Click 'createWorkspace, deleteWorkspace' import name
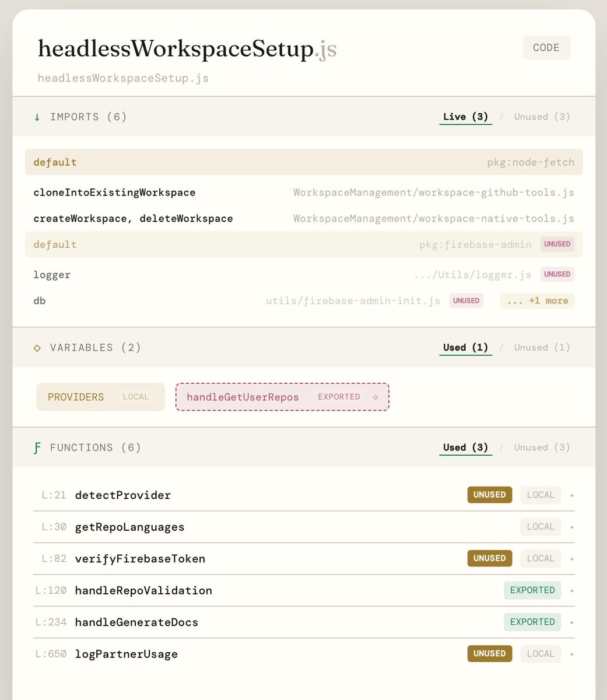Screen dimensions: 607x700 coord(133,219)
